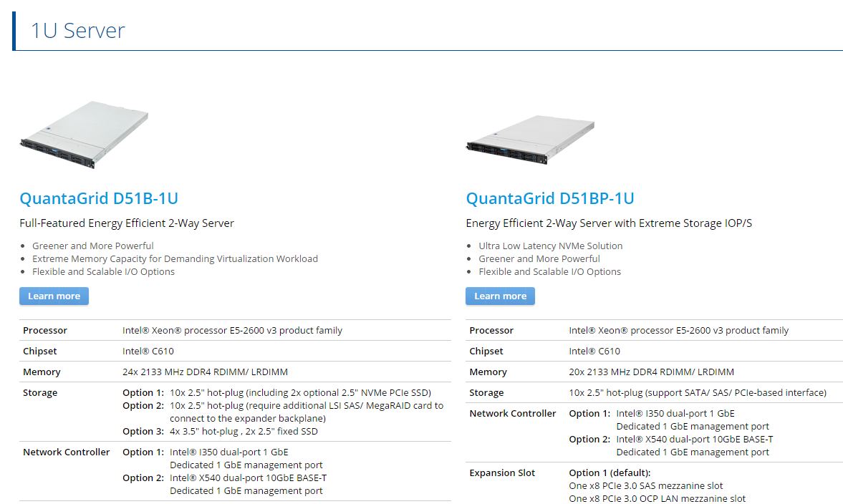Click 'Intel® I350 dual-port 1 GbE' under D51BP-1U
The width and height of the screenshot is (843, 504).
coord(675,413)
